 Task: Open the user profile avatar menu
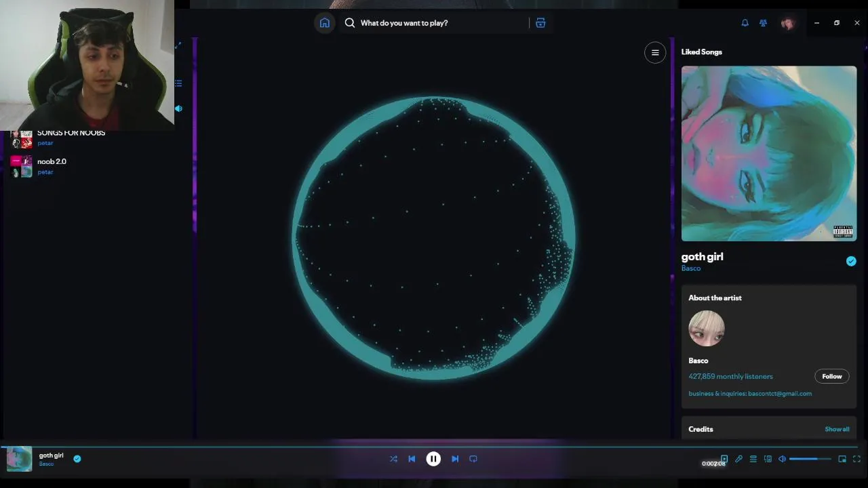(x=787, y=23)
